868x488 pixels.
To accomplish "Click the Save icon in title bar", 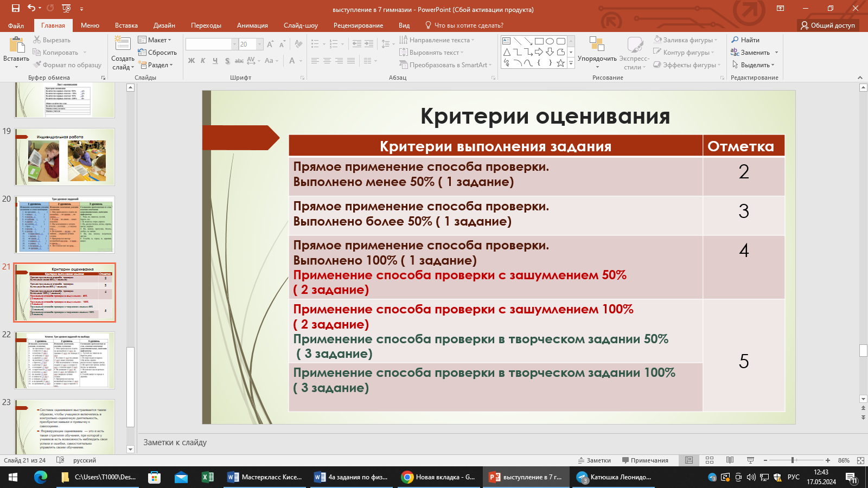I will tap(15, 8).
